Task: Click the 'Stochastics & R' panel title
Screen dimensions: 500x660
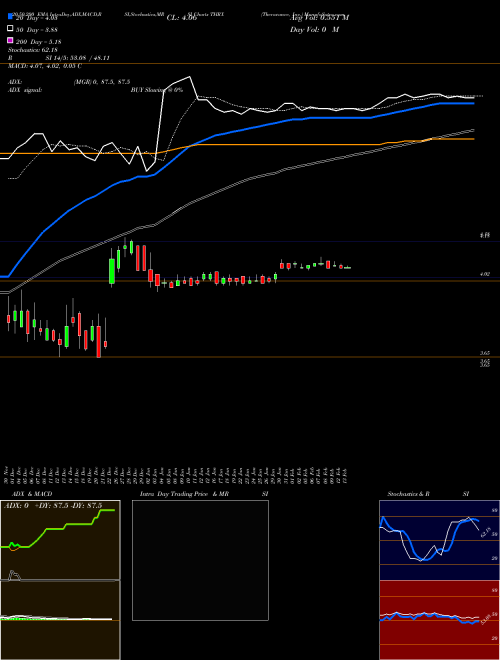Action: [x=408, y=494]
